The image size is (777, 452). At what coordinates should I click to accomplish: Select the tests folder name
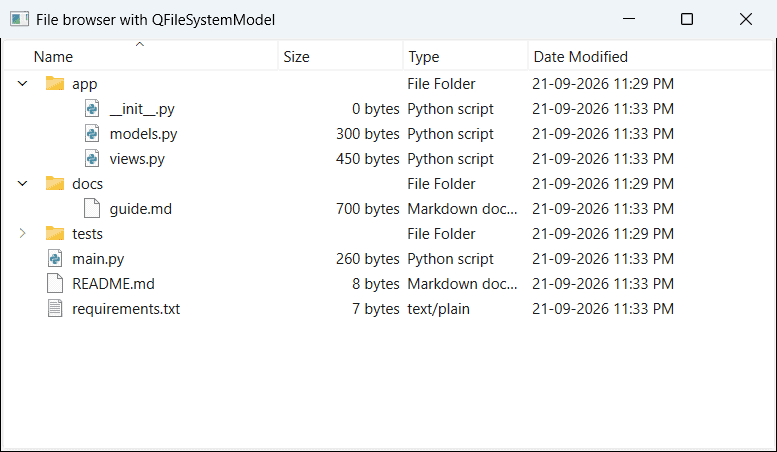coord(87,234)
